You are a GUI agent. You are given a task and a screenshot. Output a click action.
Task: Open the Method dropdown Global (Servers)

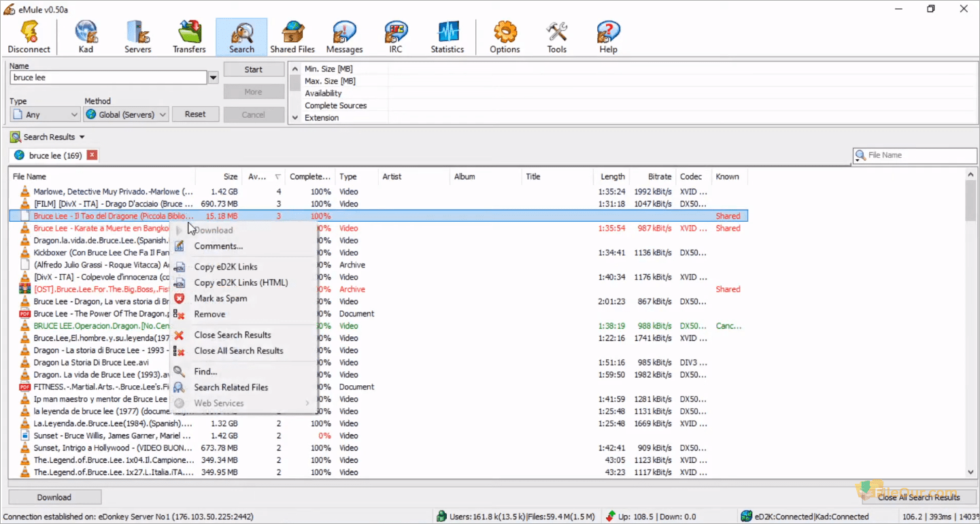[x=126, y=115]
